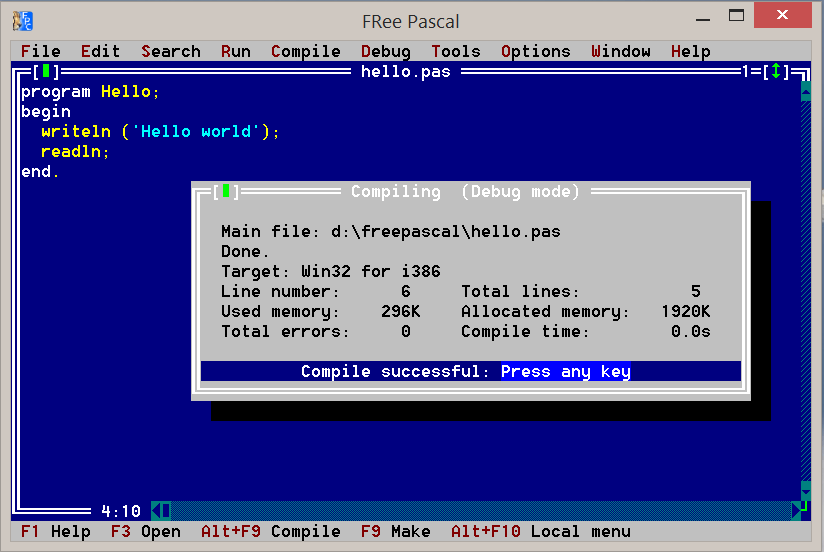
Task: Click F9 Make in status bar
Action: (396, 531)
